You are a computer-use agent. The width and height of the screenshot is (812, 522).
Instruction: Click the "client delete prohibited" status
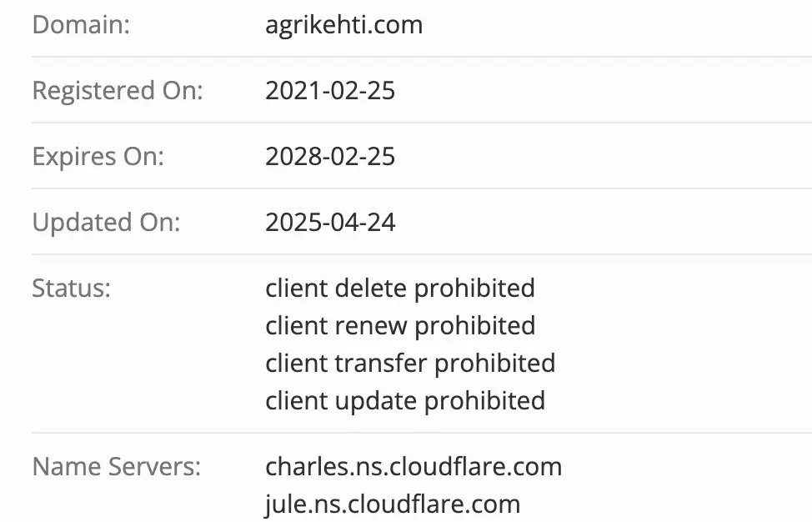point(400,288)
